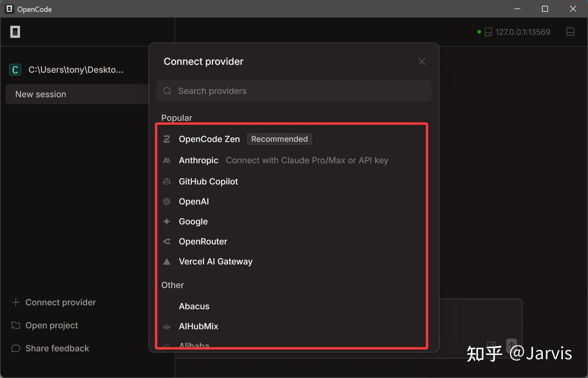Click the OpenCode Zen provider icon
588x378 pixels.
coord(167,139)
